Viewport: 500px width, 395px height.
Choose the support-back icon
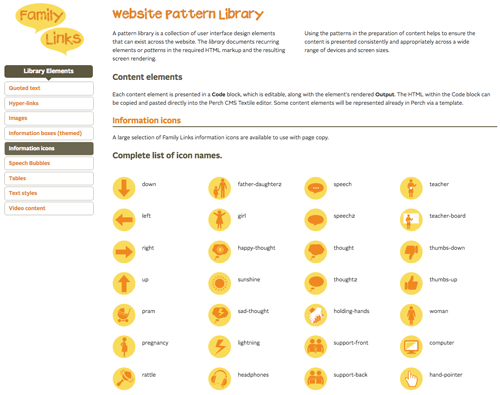pos(316,379)
